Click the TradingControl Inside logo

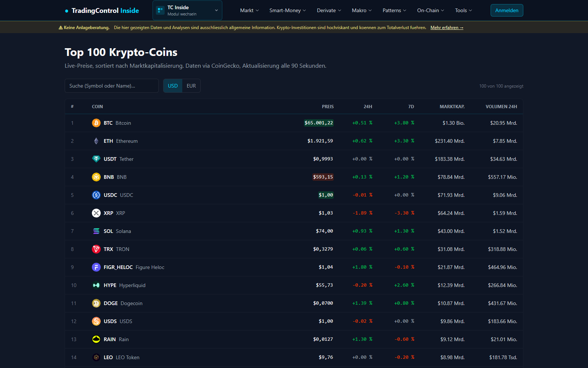[x=102, y=11]
